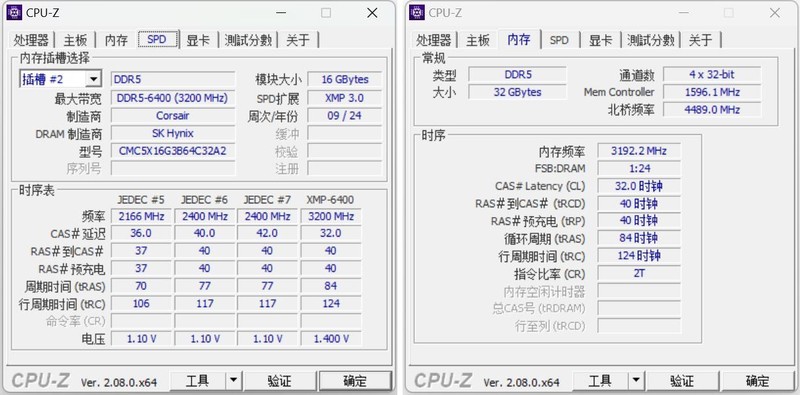Expand the 工具 dropdown arrow in right window
This screenshot has width=800, height=395.
(x=636, y=380)
